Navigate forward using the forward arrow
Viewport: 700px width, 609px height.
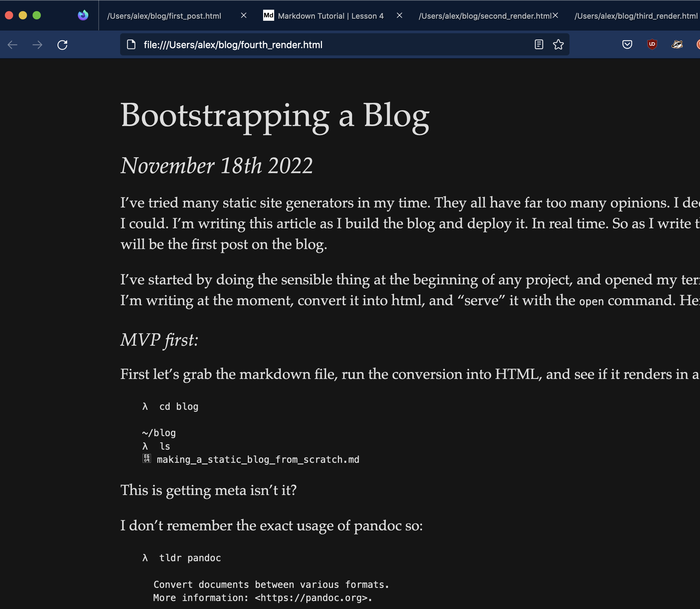[37, 44]
